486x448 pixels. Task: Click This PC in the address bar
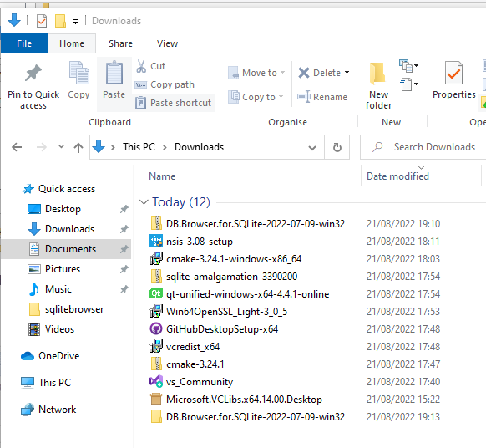(139, 147)
